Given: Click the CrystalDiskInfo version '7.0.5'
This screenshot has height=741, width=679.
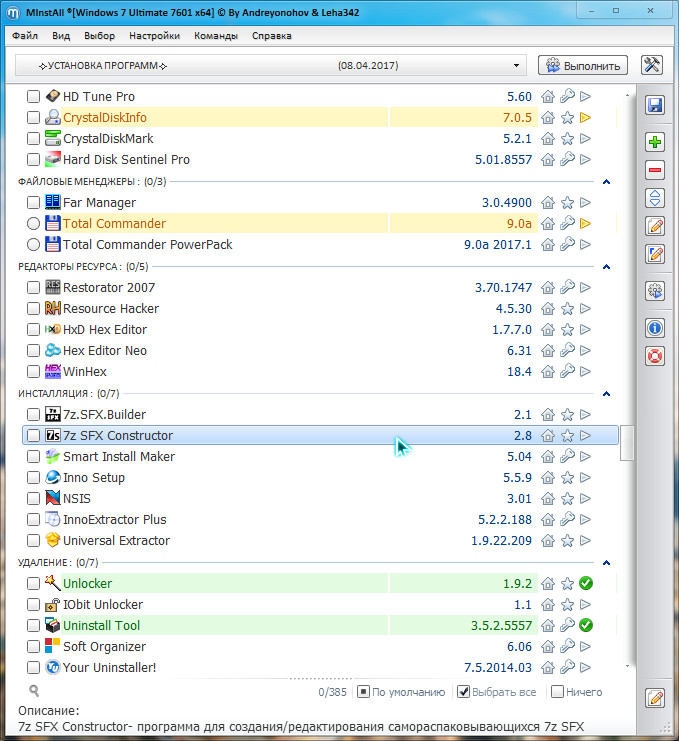Looking at the screenshot, I should [517, 118].
